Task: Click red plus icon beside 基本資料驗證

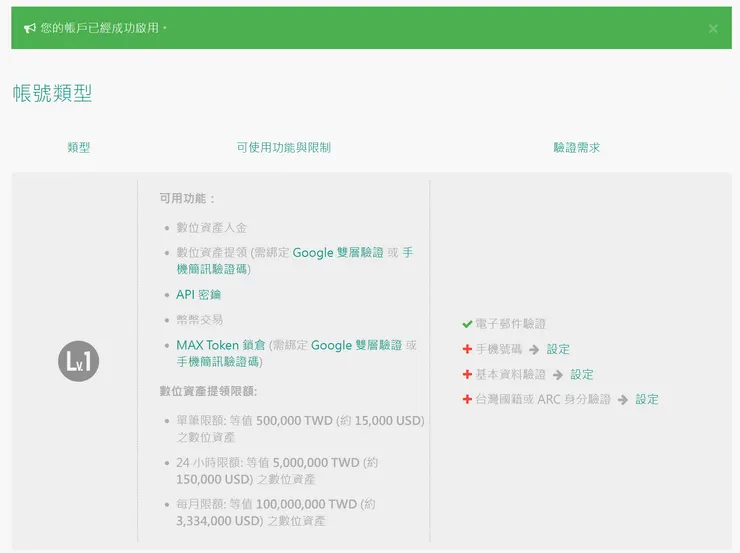Action: pyautogui.click(x=467, y=374)
